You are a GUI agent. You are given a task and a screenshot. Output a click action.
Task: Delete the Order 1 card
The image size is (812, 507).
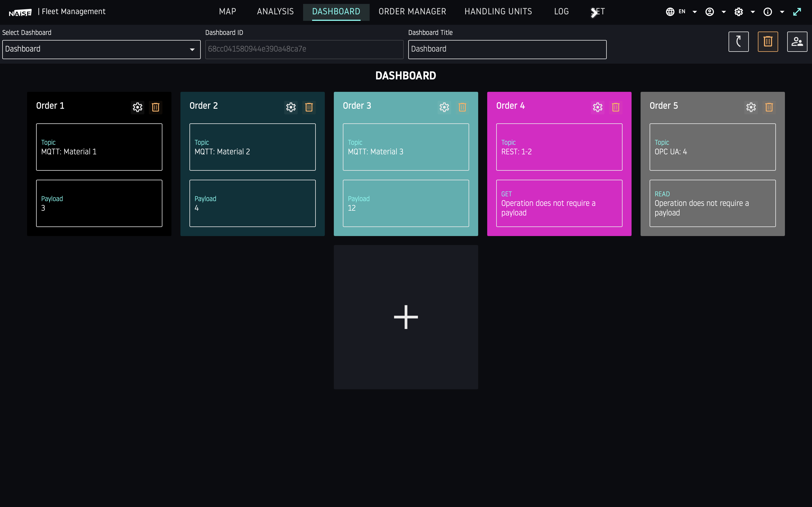155,107
